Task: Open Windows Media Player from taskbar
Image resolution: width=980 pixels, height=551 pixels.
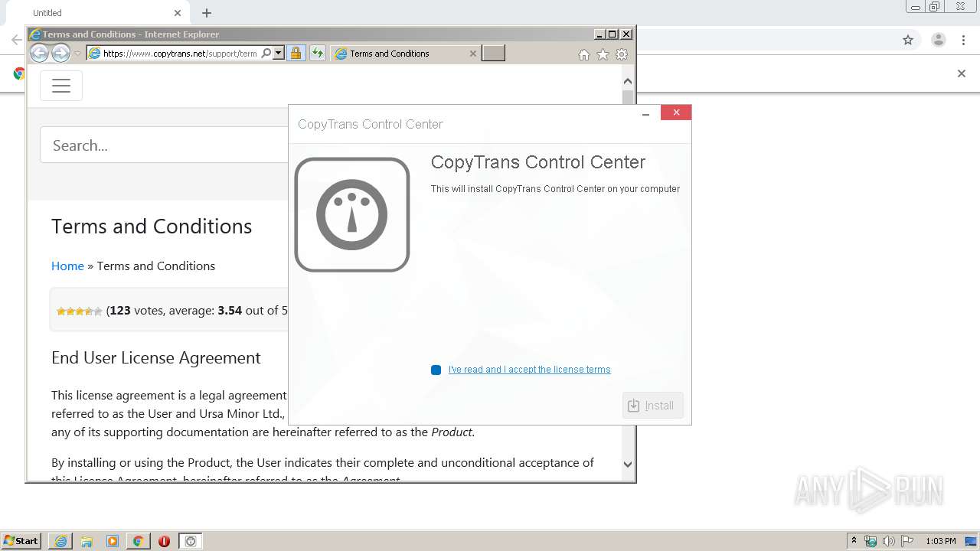Action: click(x=113, y=541)
